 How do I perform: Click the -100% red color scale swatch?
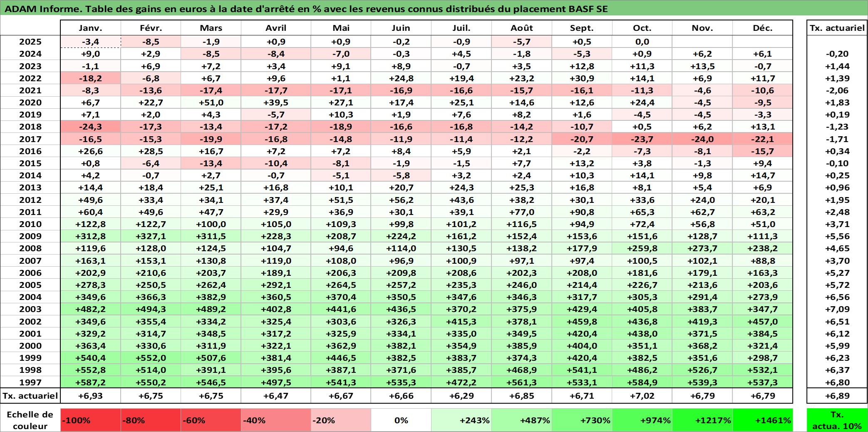[91, 420]
